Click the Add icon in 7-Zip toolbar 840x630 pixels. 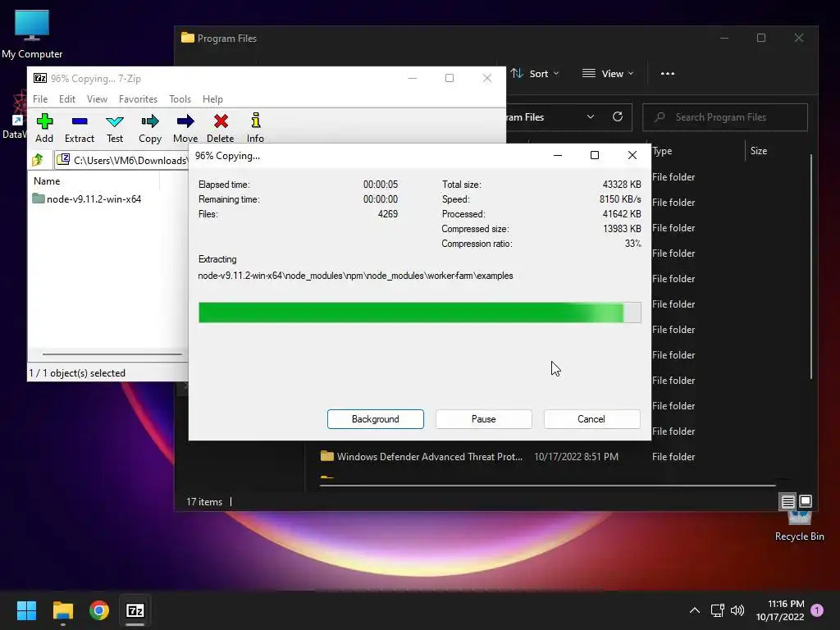44,128
